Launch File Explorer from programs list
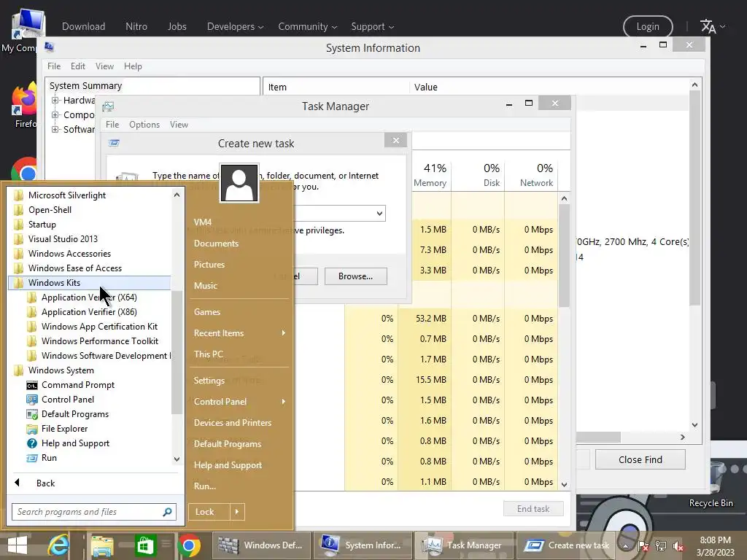 (64, 429)
